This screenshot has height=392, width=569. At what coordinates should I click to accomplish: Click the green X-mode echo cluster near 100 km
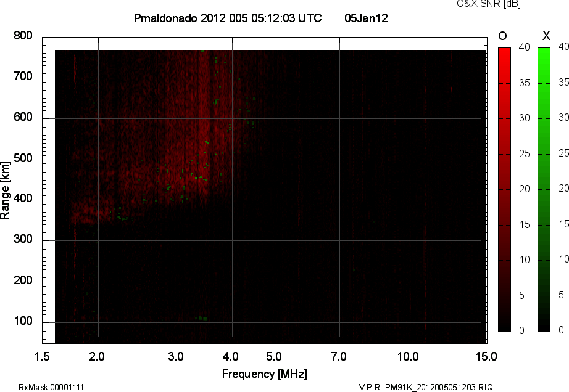[201, 319]
